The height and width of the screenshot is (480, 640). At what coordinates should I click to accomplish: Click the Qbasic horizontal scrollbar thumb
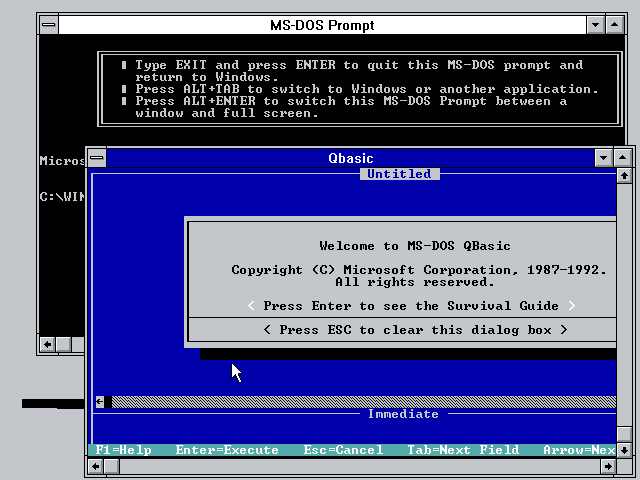(111, 466)
